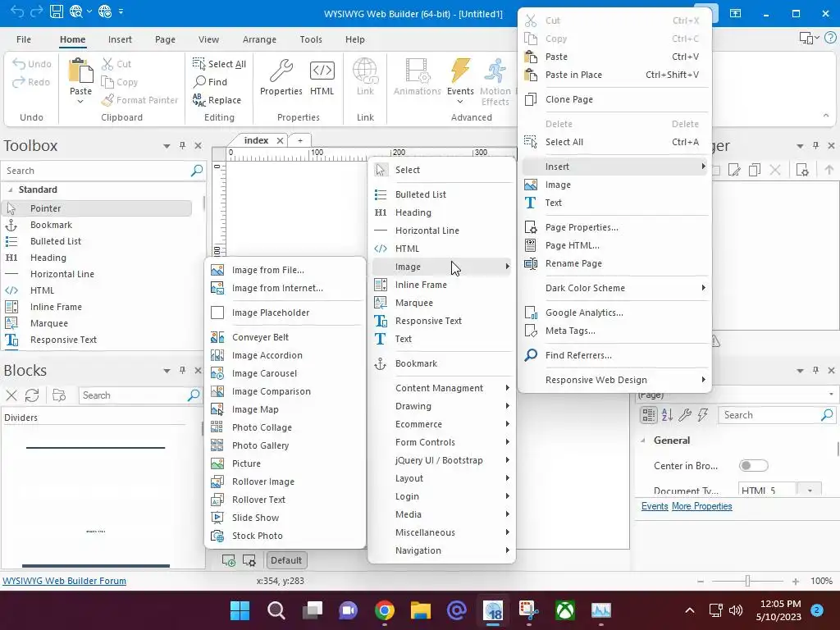The width and height of the screenshot is (840, 630).
Task: Click the manage breakpoints gear icon
Action: (x=249, y=560)
